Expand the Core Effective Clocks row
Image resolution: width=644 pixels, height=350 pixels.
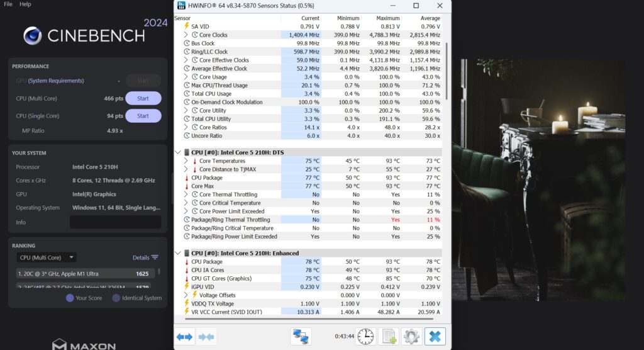[x=186, y=60]
